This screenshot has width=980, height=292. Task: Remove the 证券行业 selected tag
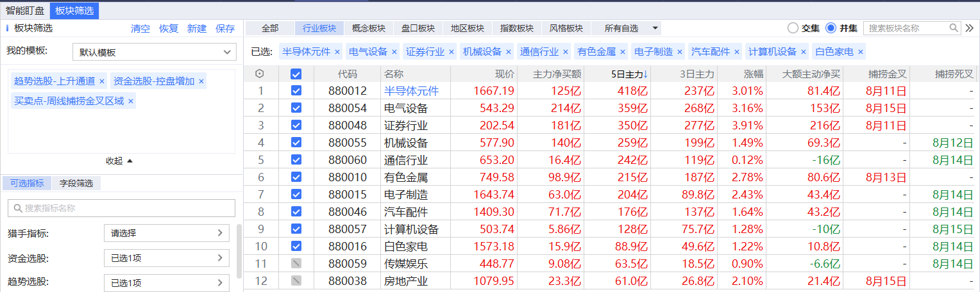(451, 52)
